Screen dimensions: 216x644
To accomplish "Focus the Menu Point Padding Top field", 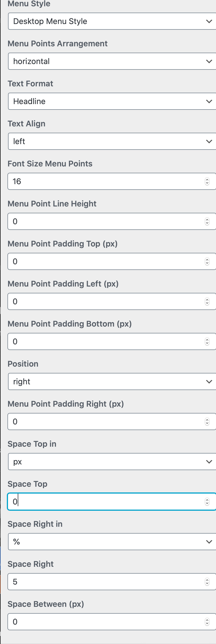I will (x=106, y=261).
